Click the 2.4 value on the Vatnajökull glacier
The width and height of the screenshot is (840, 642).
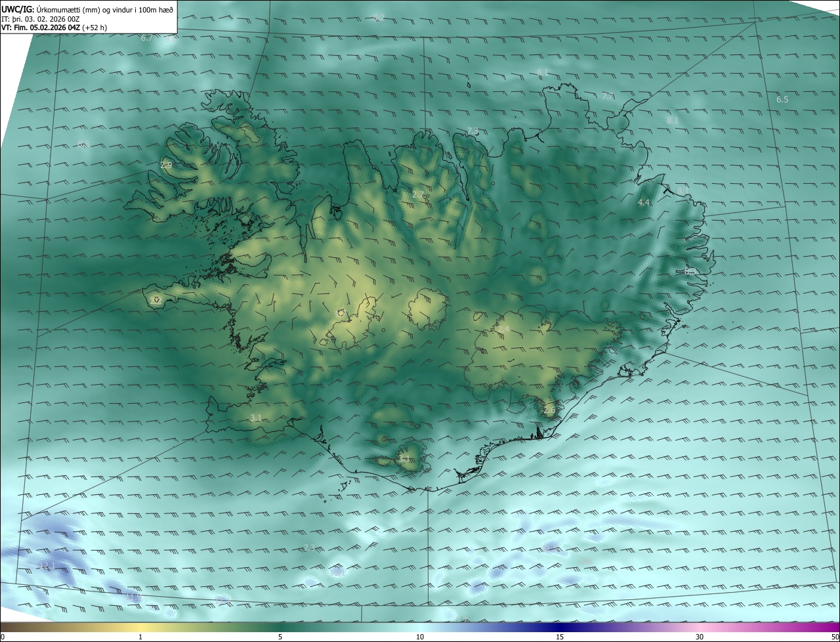click(x=503, y=329)
